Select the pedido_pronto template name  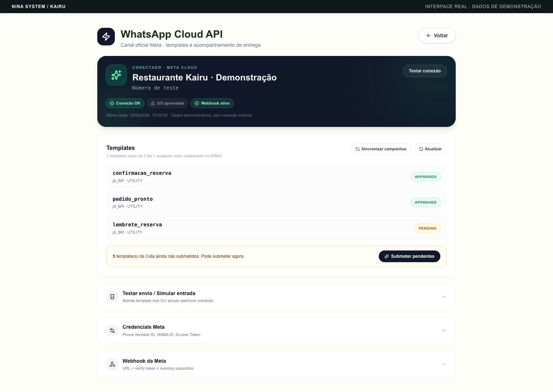[x=133, y=199]
